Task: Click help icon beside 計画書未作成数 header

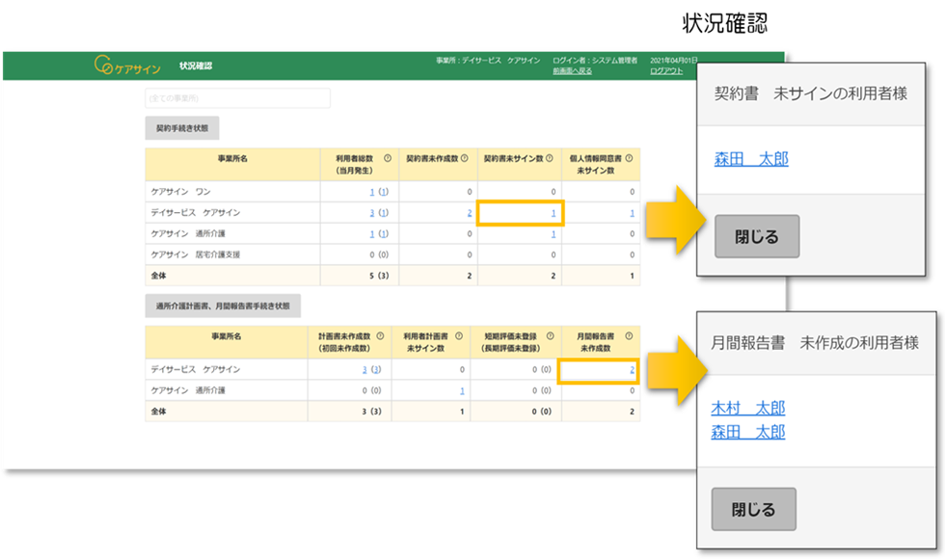Action: click(x=379, y=336)
